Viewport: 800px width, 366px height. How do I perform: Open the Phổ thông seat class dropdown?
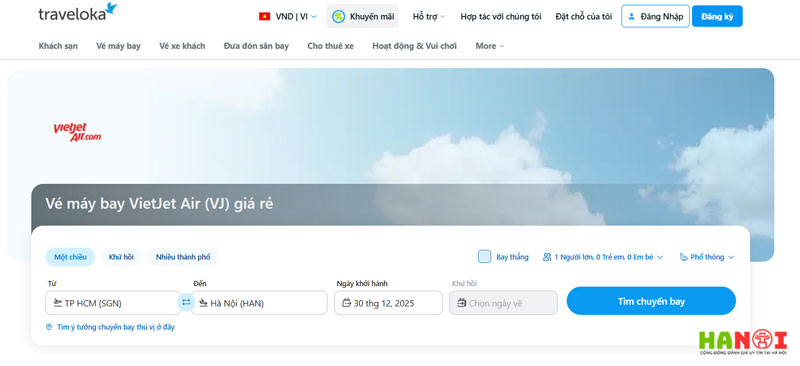tap(707, 257)
